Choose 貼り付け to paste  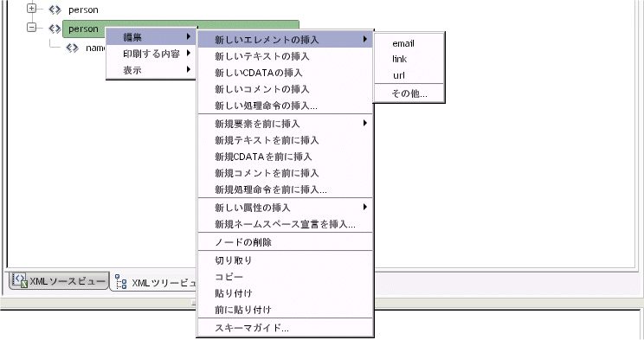pos(285,292)
